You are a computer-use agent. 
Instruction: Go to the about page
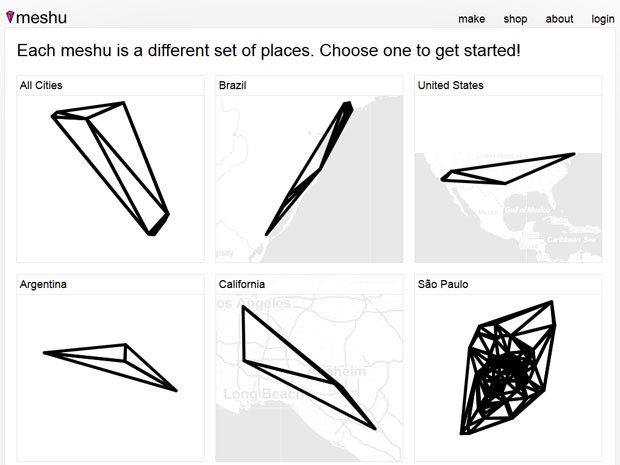[x=559, y=19]
